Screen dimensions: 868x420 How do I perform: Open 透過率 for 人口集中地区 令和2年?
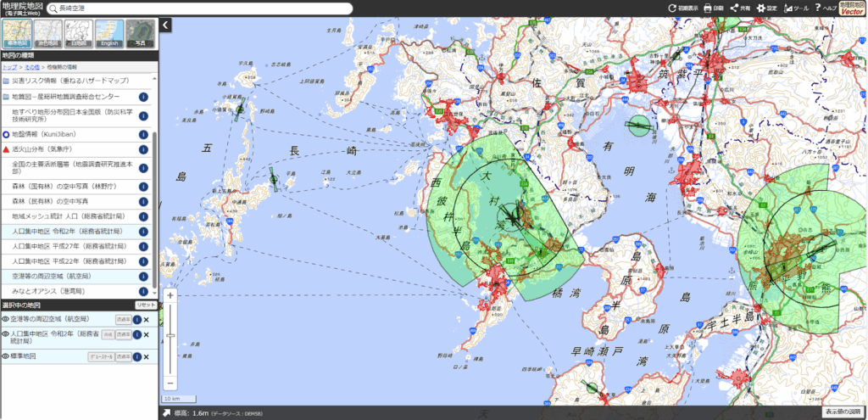(124, 334)
